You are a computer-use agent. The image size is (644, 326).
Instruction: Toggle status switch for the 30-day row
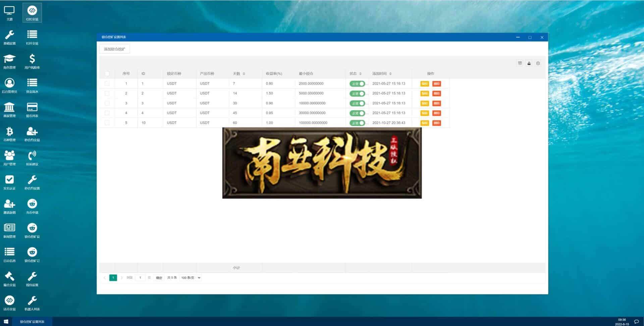(357, 103)
